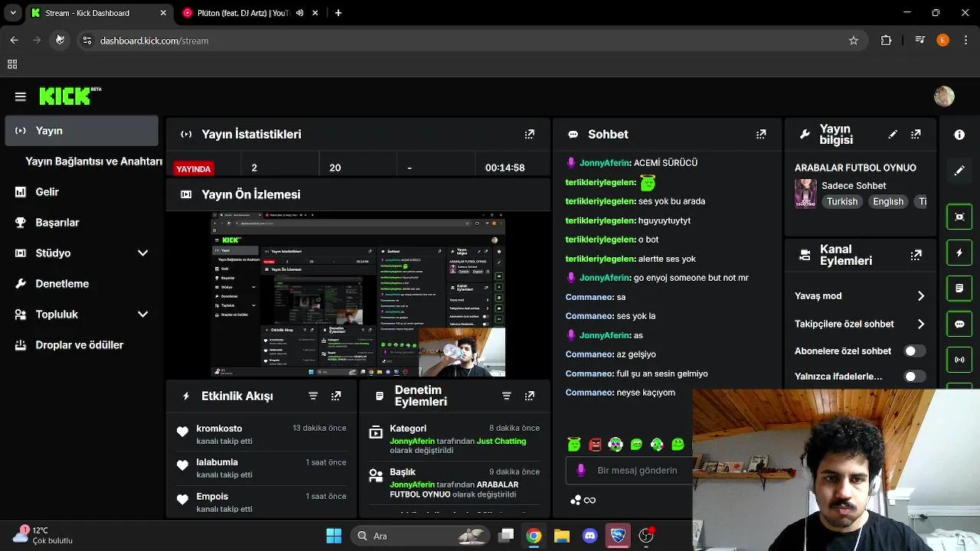Pop out the Yayın bilgisi panel
The image size is (980, 551).
tap(916, 134)
